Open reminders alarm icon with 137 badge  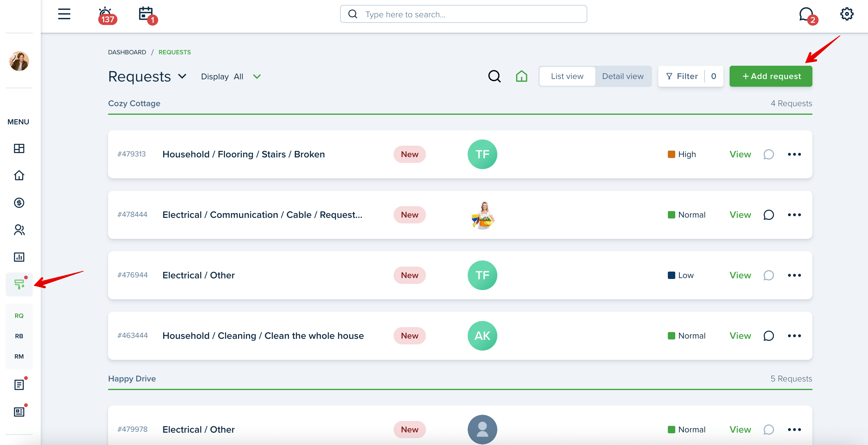[107, 15]
